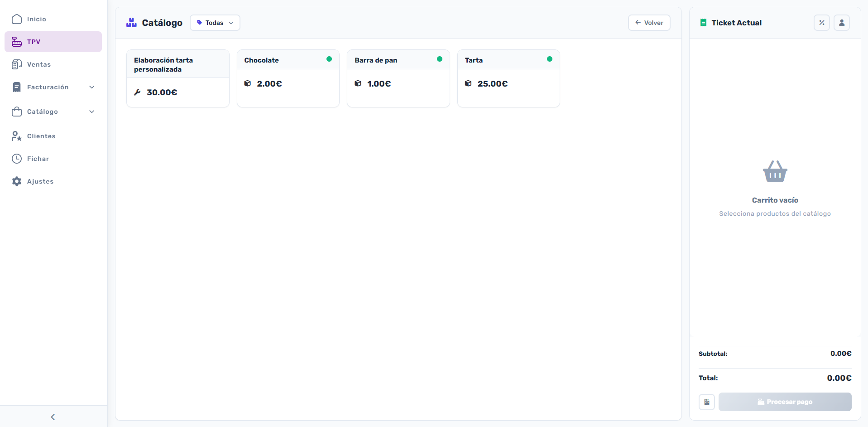Screen dimensions: 868x427
Task: Expand the Facturación submenu chevron
Action: [92, 87]
